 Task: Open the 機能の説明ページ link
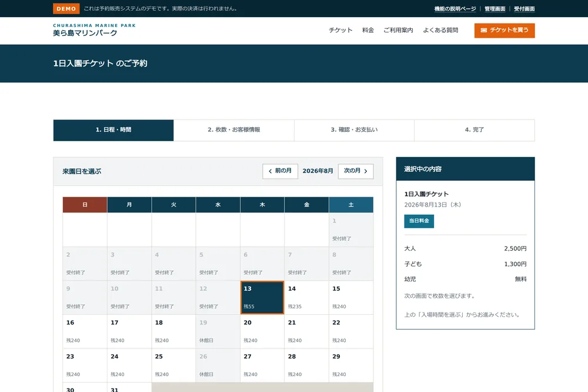click(455, 9)
